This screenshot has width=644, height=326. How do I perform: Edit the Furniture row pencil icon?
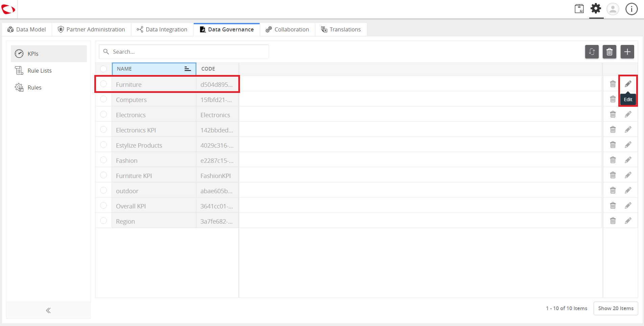628,84
